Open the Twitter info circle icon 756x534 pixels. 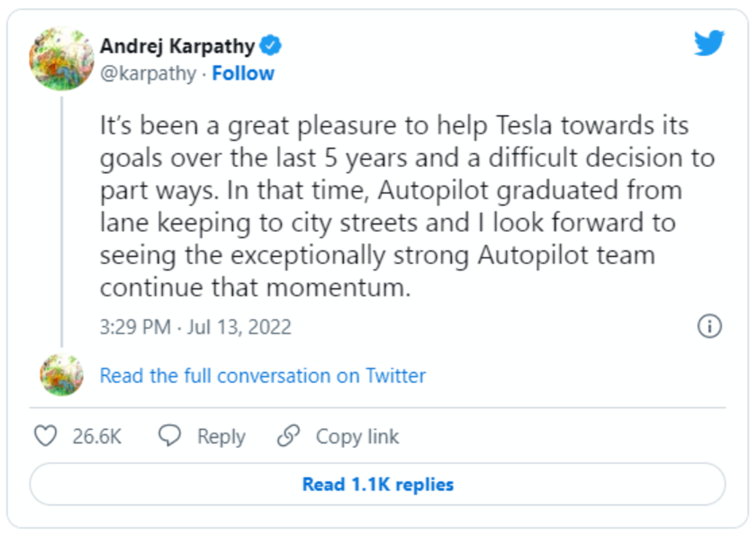[709, 326]
